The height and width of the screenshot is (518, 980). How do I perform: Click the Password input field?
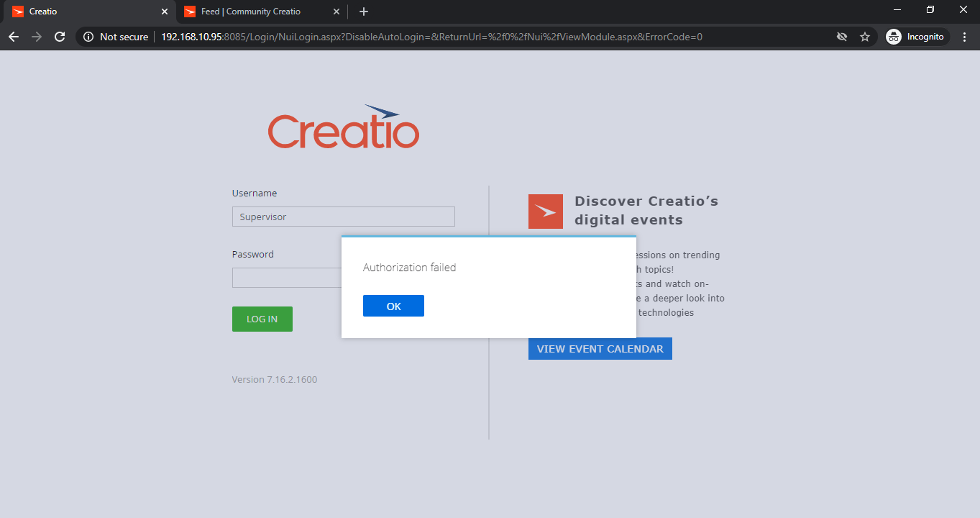tap(288, 277)
